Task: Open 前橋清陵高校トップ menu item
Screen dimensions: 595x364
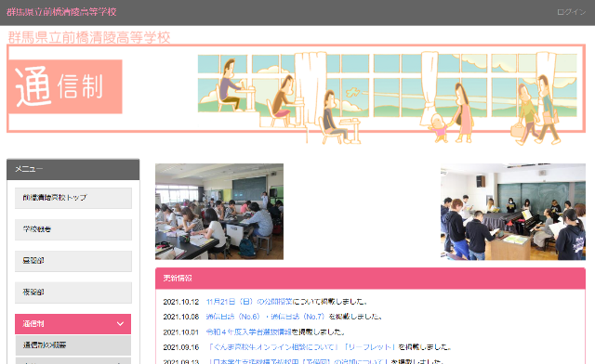Action: point(73,198)
